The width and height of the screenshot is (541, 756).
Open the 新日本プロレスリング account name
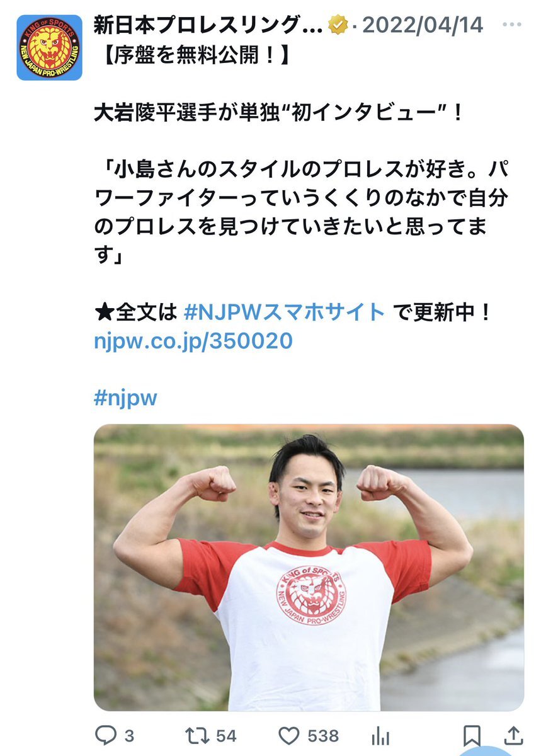click(x=208, y=25)
